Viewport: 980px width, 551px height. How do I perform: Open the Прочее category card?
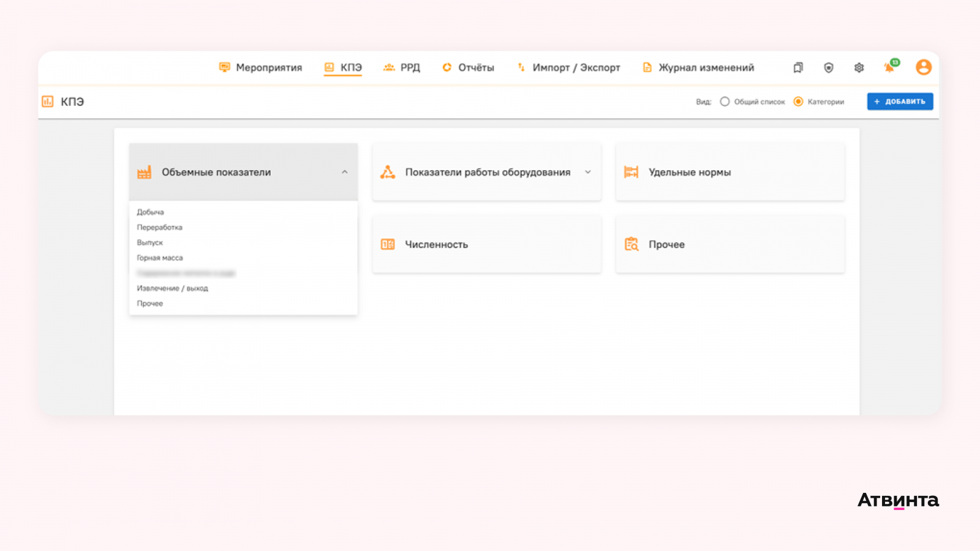click(x=730, y=244)
